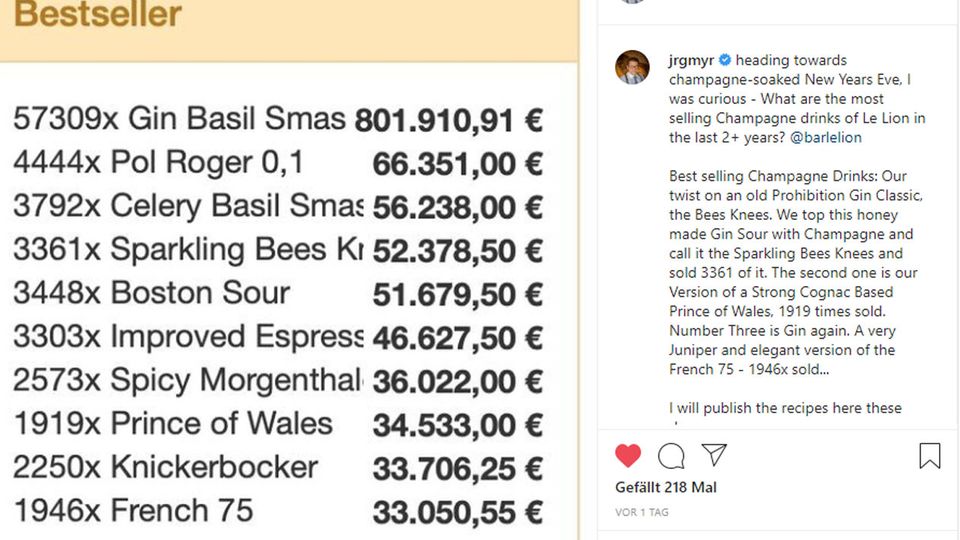Open comments via the speech bubble icon
The image size is (960, 540).
671,456
